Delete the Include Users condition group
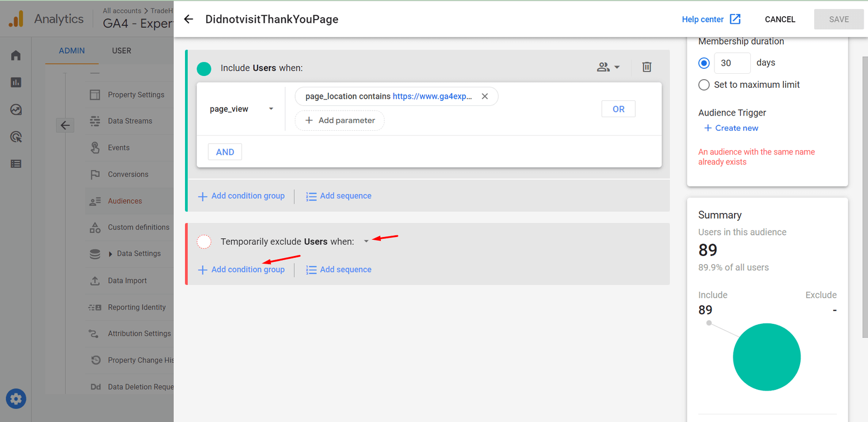This screenshot has width=868, height=422. (647, 67)
